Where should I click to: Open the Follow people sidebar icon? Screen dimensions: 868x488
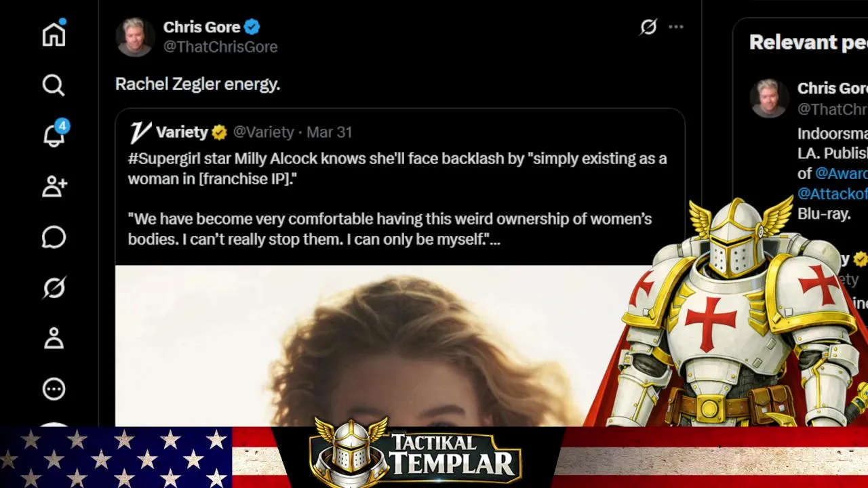pos(54,186)
